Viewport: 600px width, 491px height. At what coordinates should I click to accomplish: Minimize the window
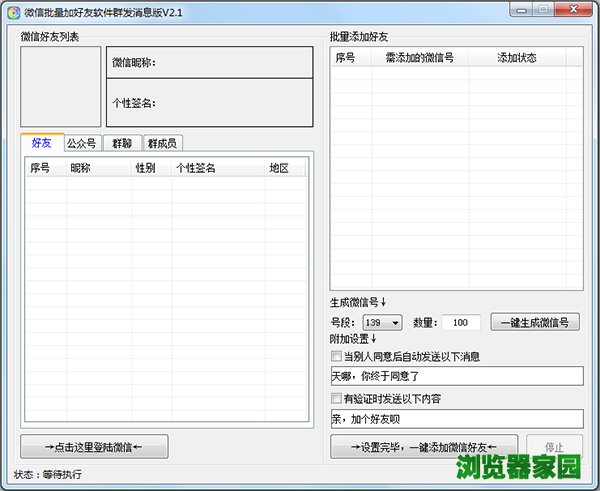521,10
